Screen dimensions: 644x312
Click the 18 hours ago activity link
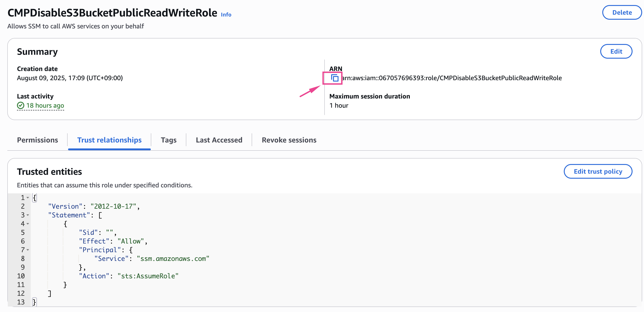click(45, 106)
